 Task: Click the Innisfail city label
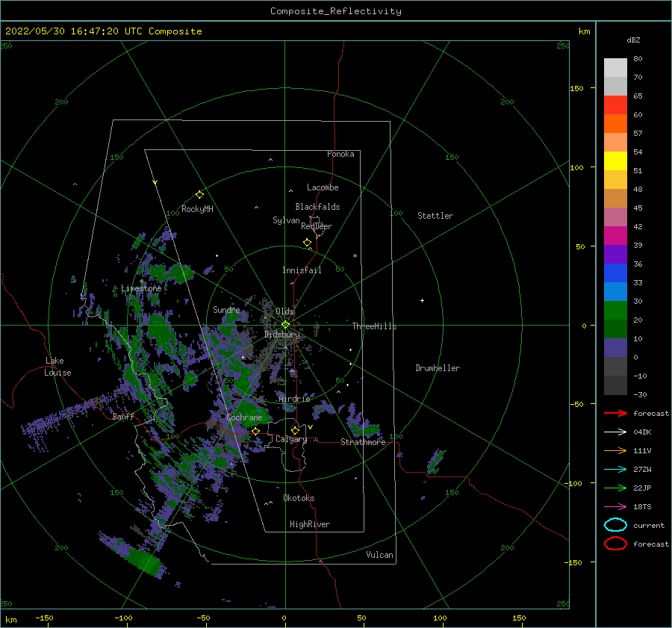click(x=302, y=270)
